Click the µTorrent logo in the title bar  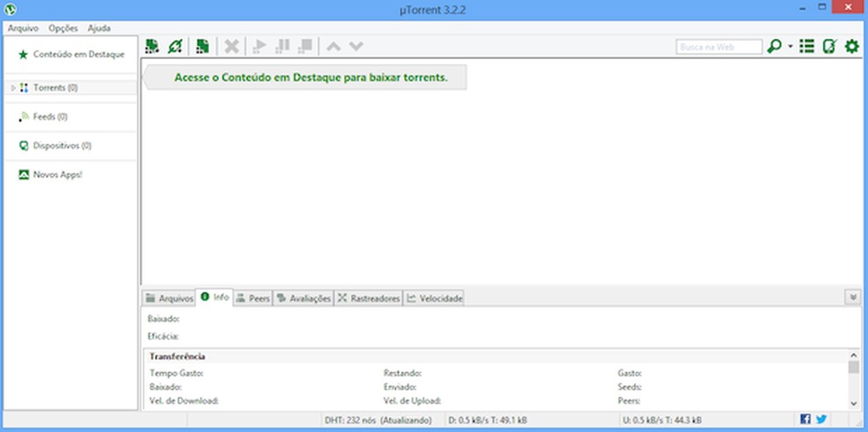[x=10, y=10]
